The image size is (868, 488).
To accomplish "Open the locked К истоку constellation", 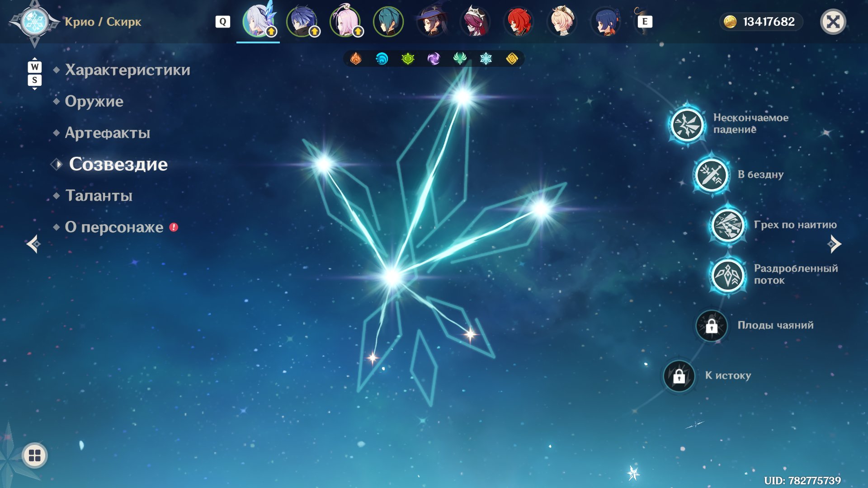I will (x=679, y=376).
